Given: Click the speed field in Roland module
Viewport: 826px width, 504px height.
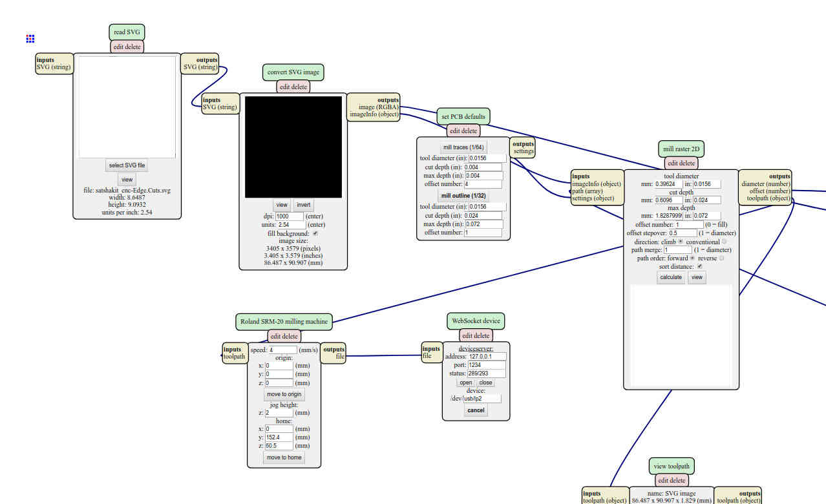Looking at the screenshot, I should point(282,350).
